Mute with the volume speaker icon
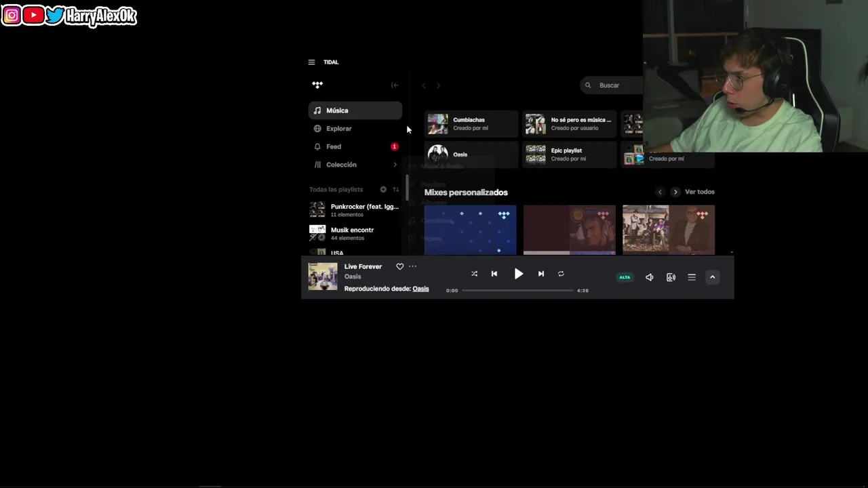The width and height of the screenshot is (868, 488). pyautogui.click(x=649, y=277)
